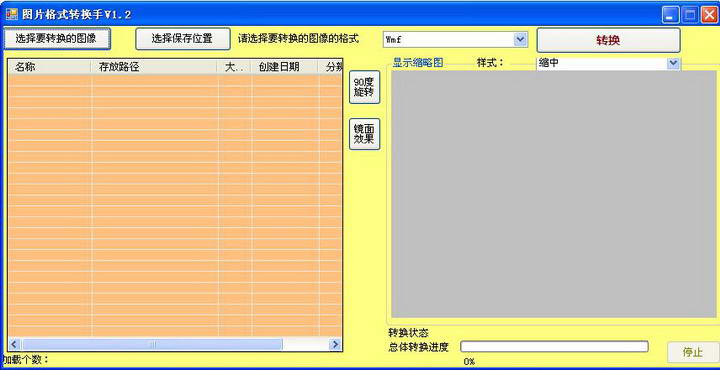
Task: Click the 总体转换进度 progress bar
Action: pyautogui.click(x=554, y=347)
